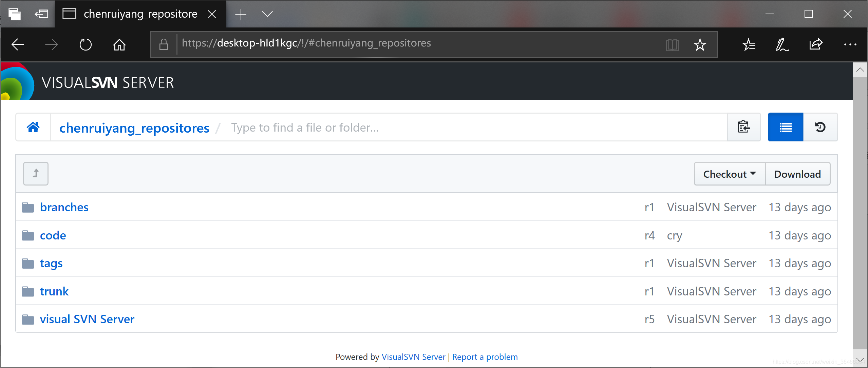Go to repositories home icon
This screenshot has height=368, width=868.
click(33, 128)
